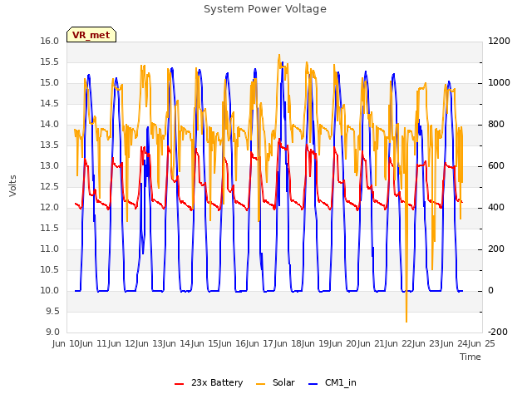
Task: Click the 800 right axis tick label
Action: pyautogui.click(x=496, y=124)
